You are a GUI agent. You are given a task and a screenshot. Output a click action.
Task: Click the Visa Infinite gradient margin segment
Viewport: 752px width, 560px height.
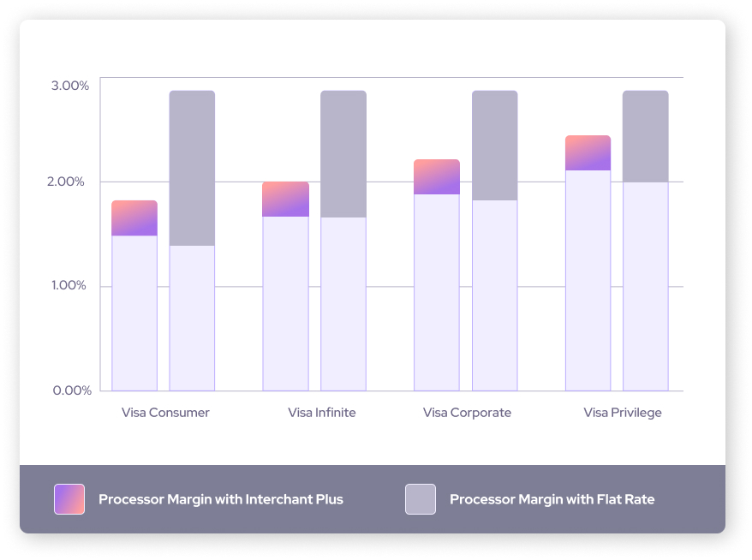point(286,200)
